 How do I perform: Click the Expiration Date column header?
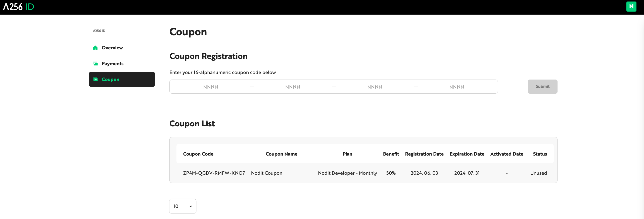[x=467, y=154]
